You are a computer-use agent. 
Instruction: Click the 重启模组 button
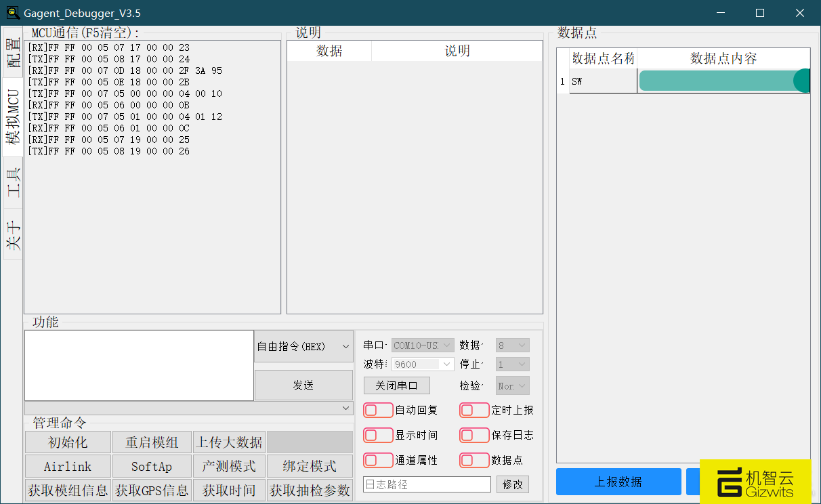tap(152, 442)
